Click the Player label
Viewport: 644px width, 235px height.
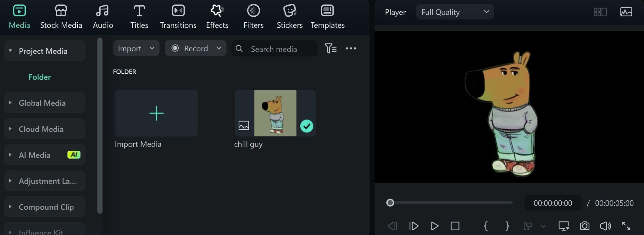tap(395, 12)
